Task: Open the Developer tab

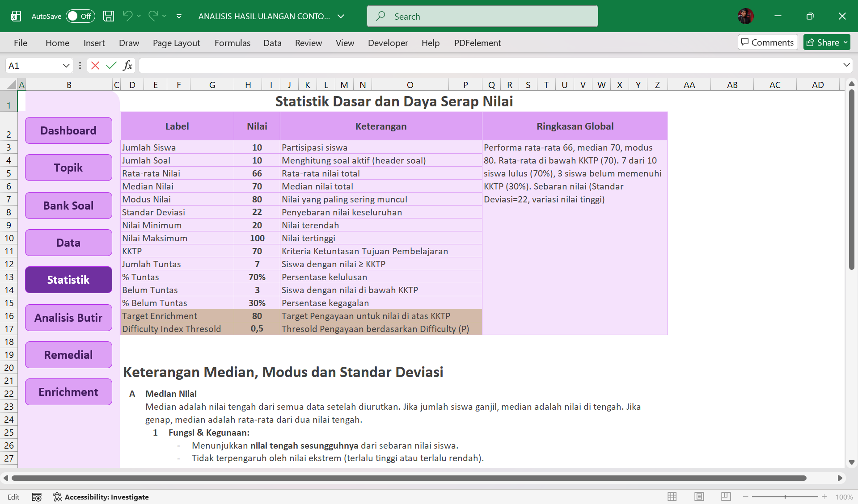Action: tap(388, 43)
